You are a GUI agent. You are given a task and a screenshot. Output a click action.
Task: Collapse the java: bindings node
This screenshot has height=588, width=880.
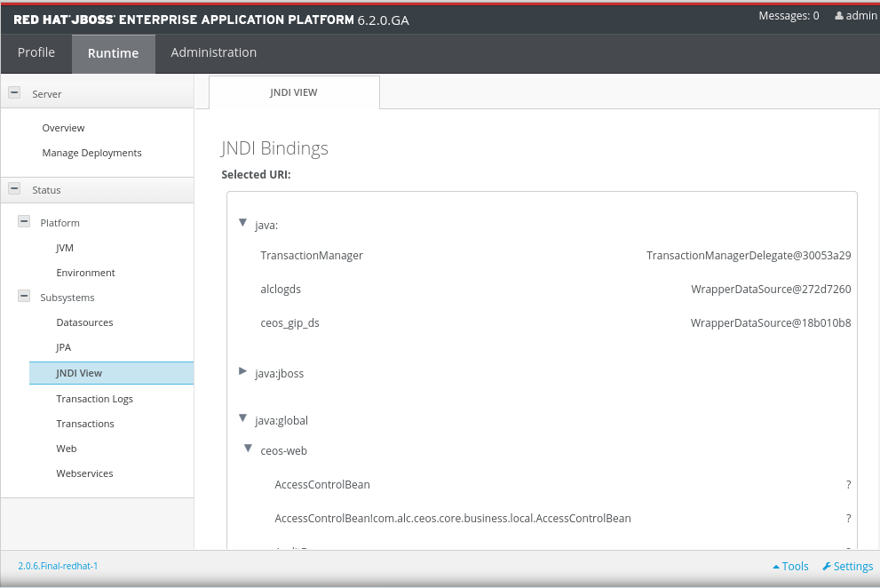pos(243,223)
